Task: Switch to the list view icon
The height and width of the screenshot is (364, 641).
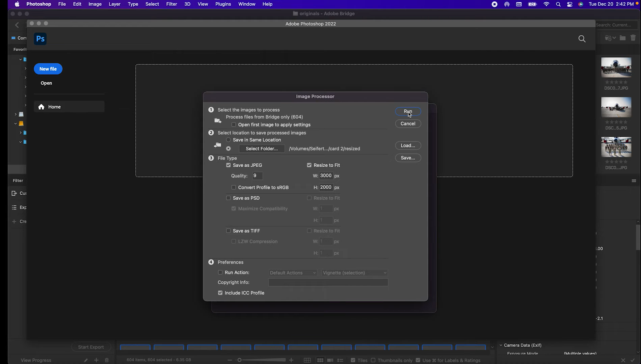Action: (x=340, y=360)
